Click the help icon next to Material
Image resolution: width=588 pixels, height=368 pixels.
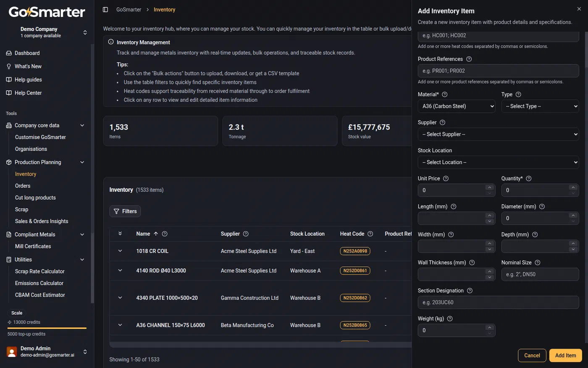click(x=445, y=95)
